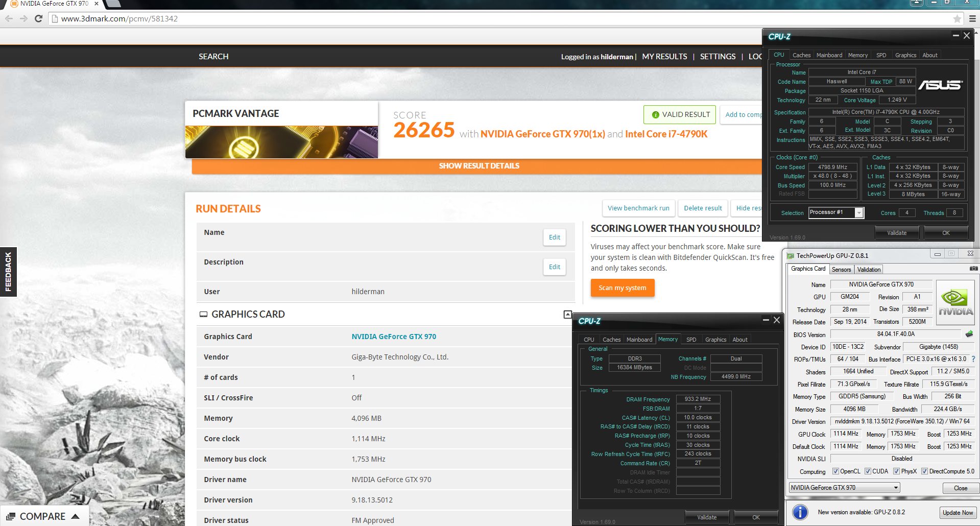Open the Validation tab in GPU-Z
980x526 pixels.
(869, 269)
